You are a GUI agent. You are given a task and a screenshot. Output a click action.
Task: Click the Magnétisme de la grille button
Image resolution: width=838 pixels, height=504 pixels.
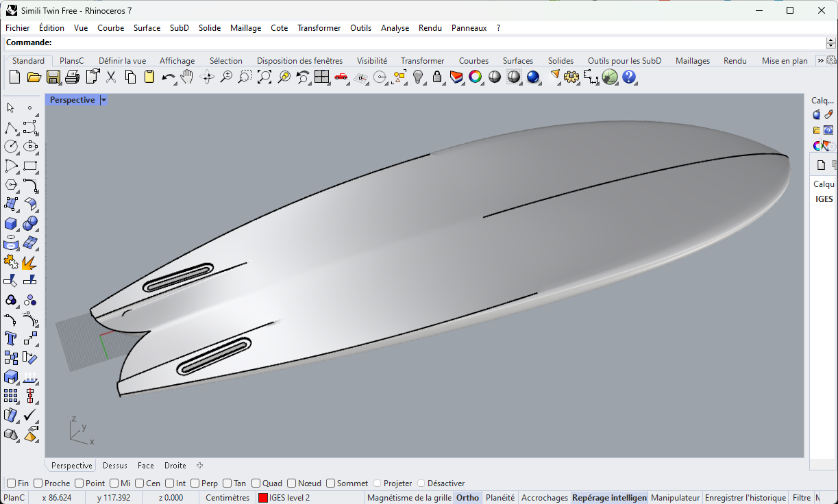point(409,498)
